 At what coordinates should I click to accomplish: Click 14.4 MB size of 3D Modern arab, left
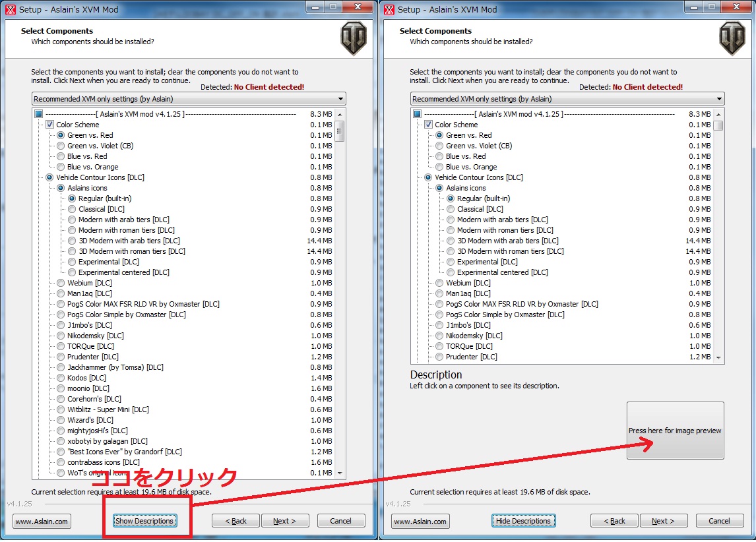[x=320, y=241]
